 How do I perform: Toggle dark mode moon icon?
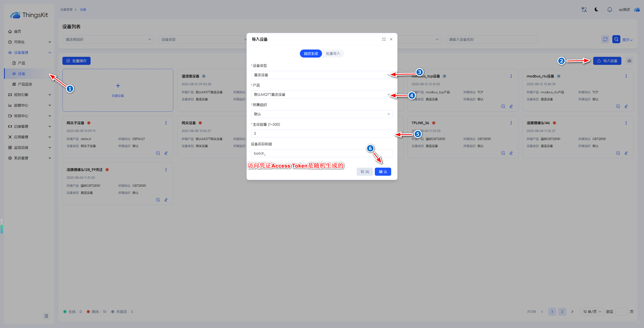click(596, 10)
